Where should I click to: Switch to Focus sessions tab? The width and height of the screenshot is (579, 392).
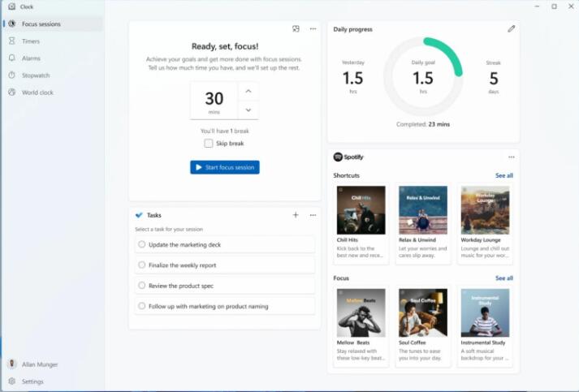coord(41,24)
